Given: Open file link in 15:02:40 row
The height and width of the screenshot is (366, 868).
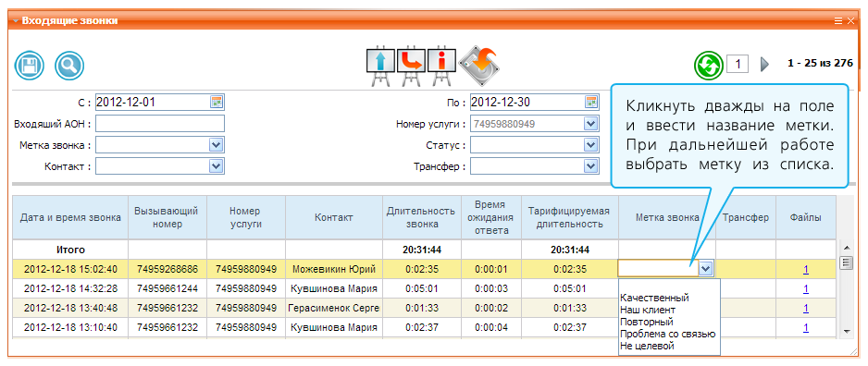Looking at the screenshot, I should 806,269.
